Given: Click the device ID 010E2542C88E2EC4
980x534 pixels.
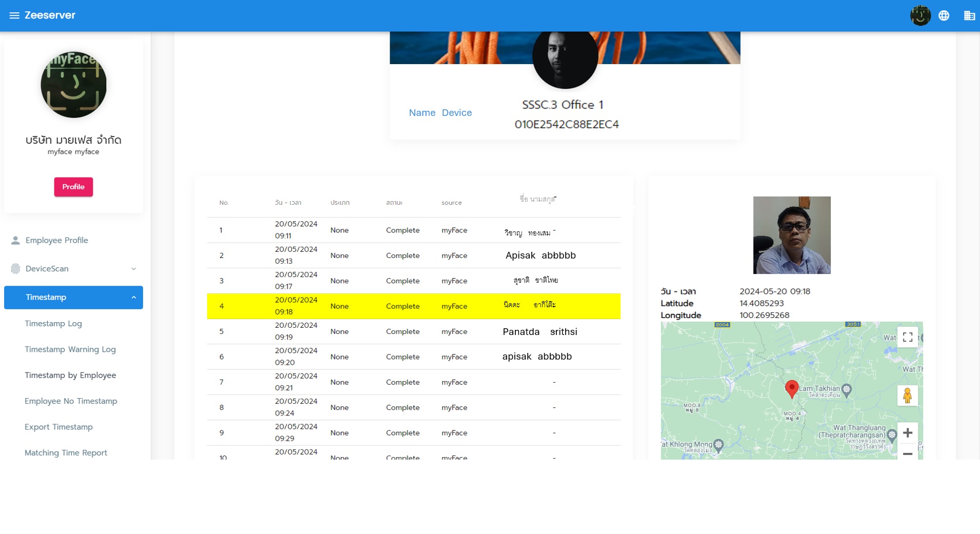Looking at the screenshot, I should pyautogui.click(x=566, y=124).
